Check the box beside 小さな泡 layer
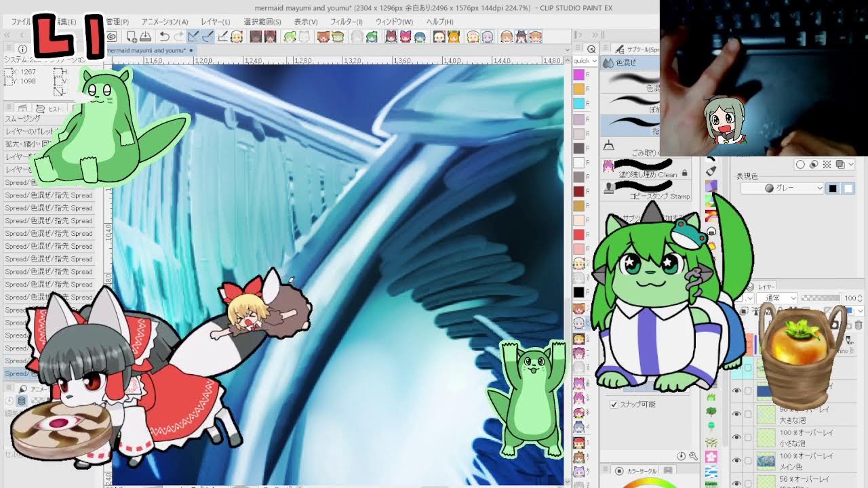 (748, 436)
